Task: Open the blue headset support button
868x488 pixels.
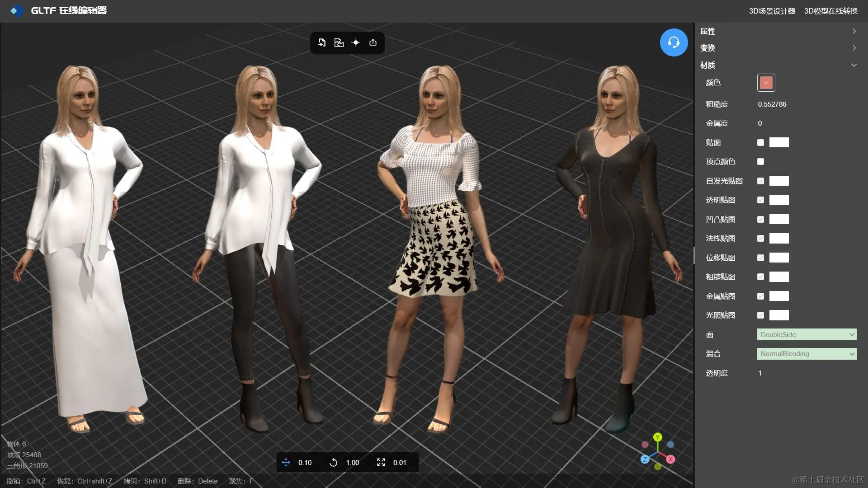Action: [674, 42]
